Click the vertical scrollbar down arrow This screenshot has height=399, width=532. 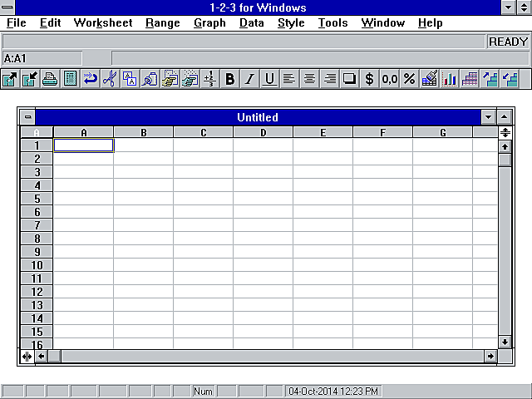pos(505,342)
